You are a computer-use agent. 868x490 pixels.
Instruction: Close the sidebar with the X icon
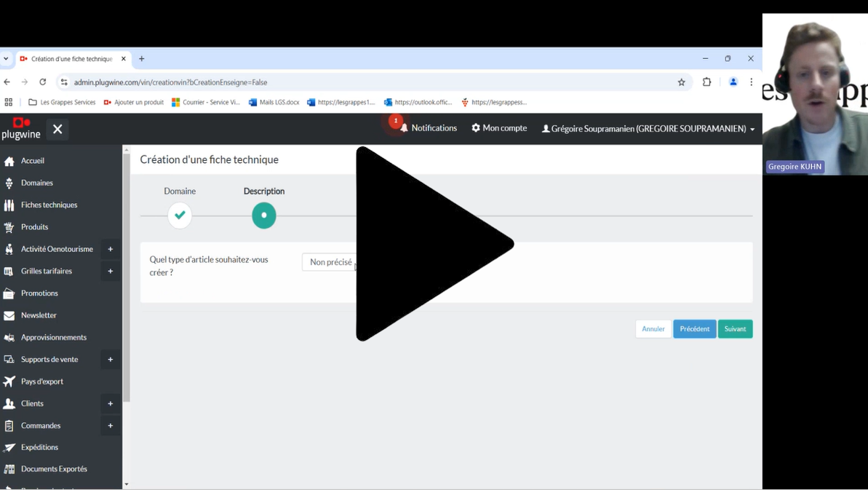pyautogui.click(x=57, y=130)
